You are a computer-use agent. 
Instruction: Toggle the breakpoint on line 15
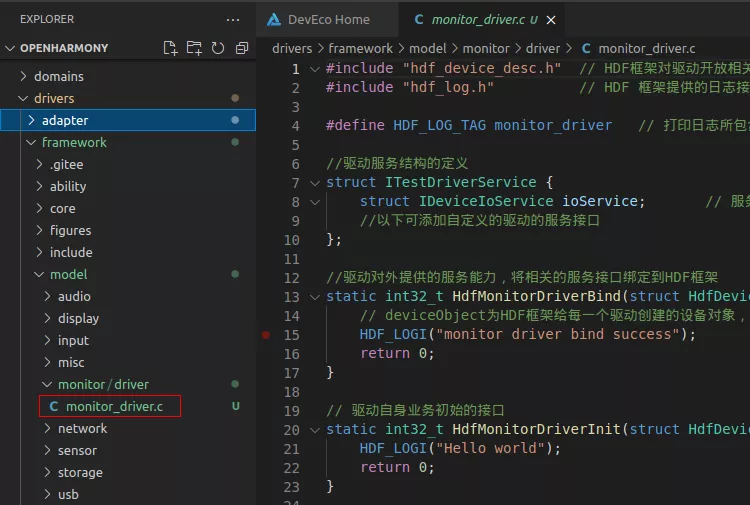click(x=266, y=335)
